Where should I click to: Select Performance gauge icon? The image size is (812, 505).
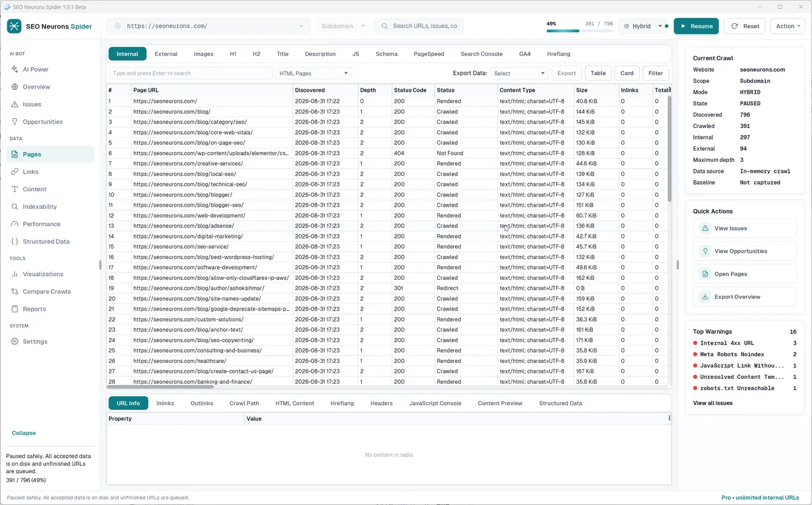point(15,224)
